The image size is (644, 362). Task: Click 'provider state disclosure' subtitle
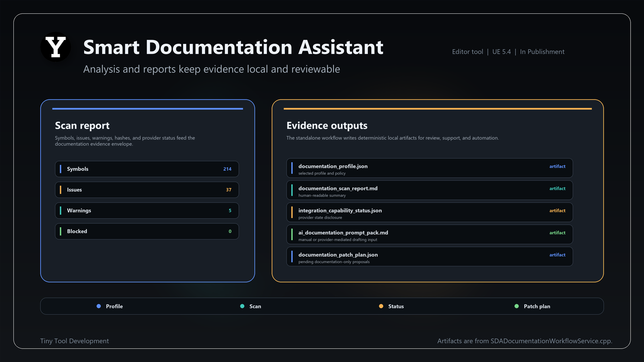point(320,218)
